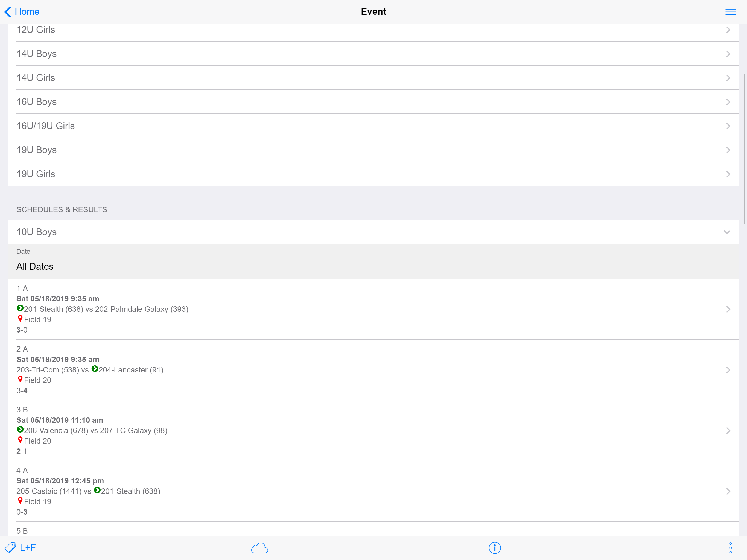
Task: Open the 14U Boys division
Action: [x=373, y=54]
